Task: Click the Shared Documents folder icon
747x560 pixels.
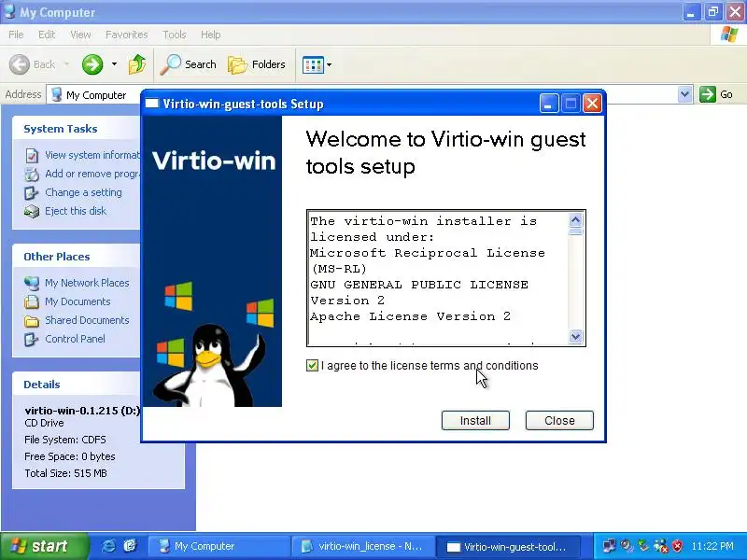Action: [32, 321]
